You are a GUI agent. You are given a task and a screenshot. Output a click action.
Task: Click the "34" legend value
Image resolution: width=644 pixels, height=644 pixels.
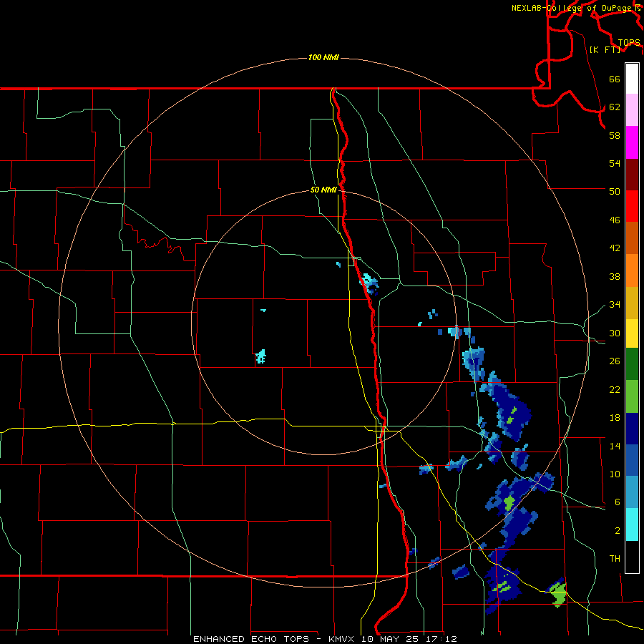(615, 305)
